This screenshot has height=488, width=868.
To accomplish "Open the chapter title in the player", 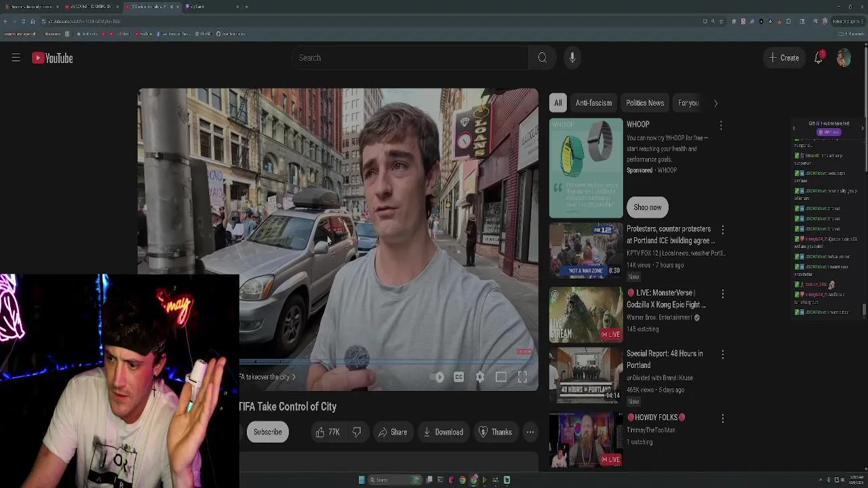I will coord(268,377).
